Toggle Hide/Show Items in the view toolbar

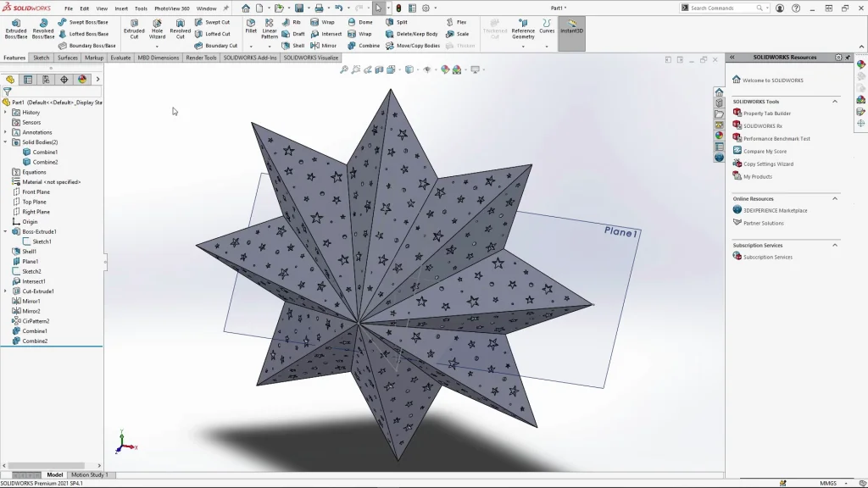click(428, 69)
